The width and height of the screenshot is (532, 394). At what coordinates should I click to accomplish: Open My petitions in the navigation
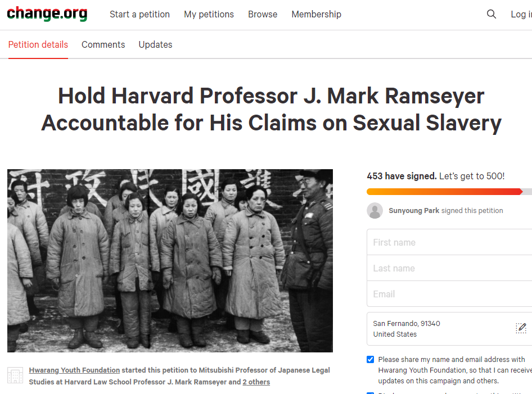(209, 14)
